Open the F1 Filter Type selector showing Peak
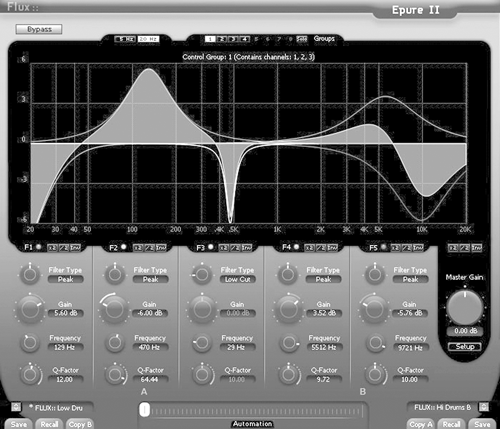The width and height of the screenshot is (500, 429). (x=65, y=279)
